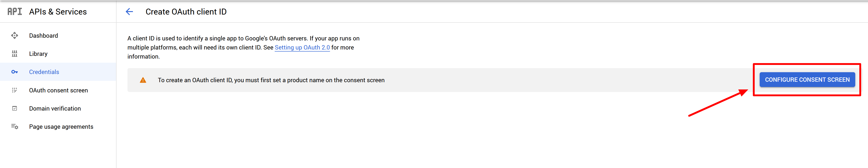Click the OAuth consent screen icon

coord(15,90)
